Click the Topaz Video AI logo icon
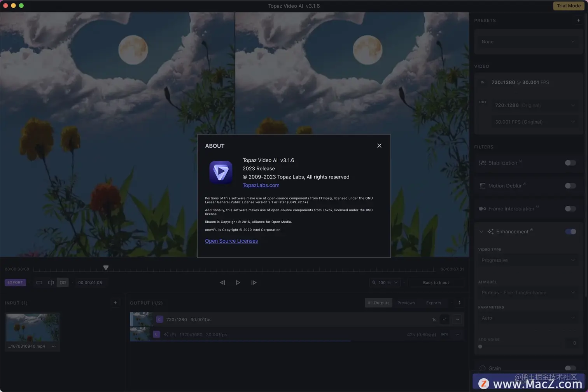 click(221, 172)
